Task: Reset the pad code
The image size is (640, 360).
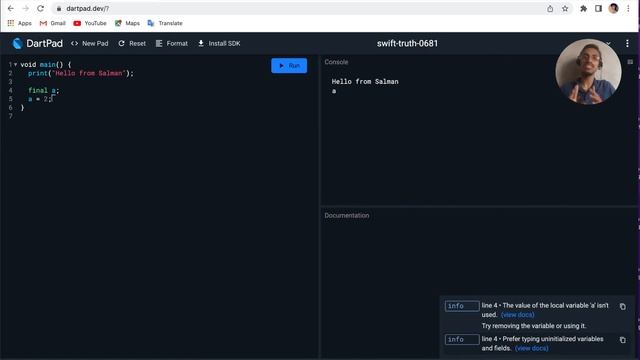Action: [132, 43]
